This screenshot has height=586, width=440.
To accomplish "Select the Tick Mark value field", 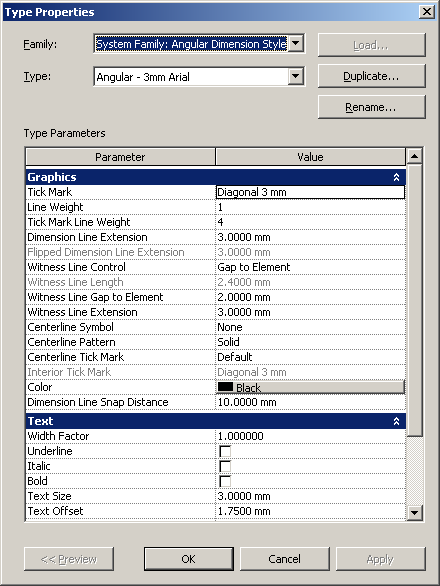I will click(310, 192).
